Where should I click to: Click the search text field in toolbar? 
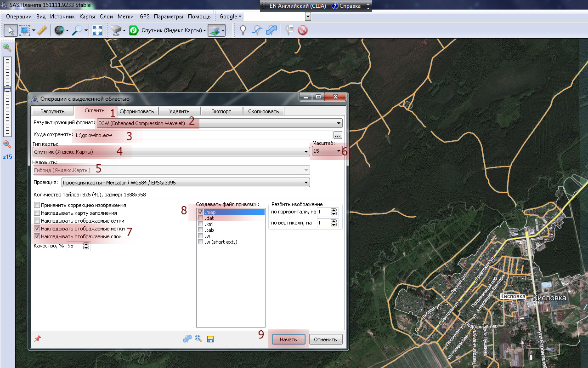point(274,17)
